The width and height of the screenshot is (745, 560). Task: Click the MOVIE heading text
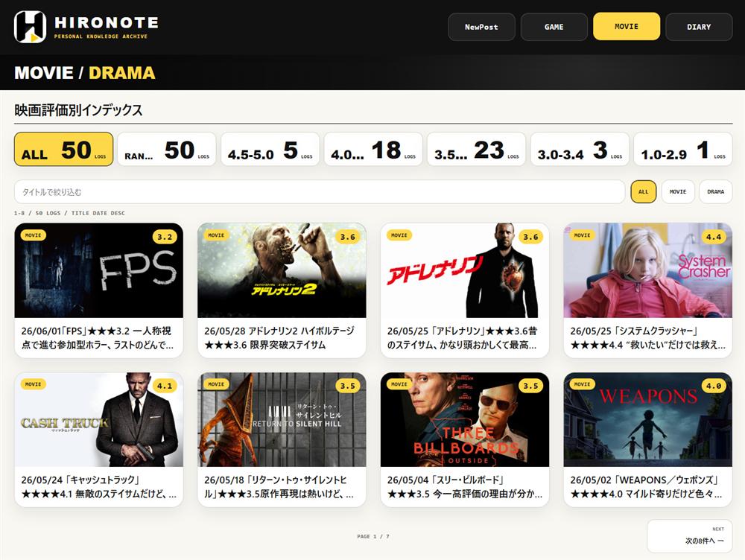coord(44,73)
